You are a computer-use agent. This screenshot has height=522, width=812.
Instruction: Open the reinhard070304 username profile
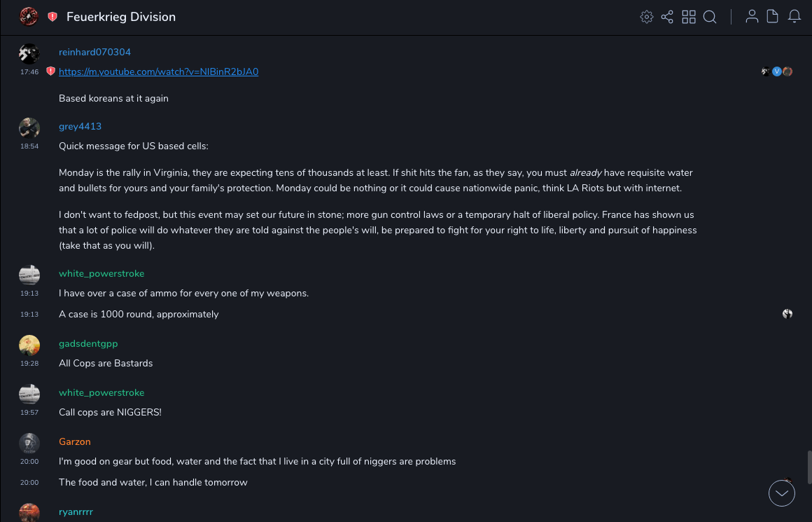point(94,53)
